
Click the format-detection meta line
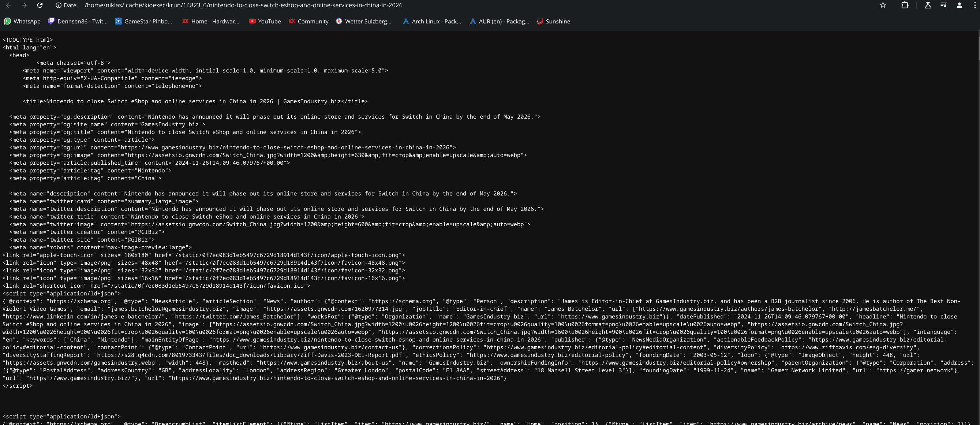(x=112, y=86)
